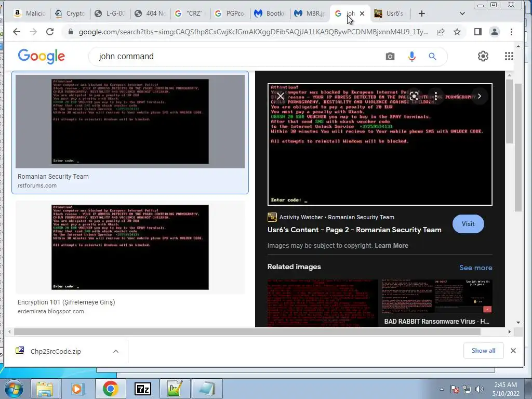Close the downloads bar
Viewport: 532px width, 399px height.
pos(513,351)
